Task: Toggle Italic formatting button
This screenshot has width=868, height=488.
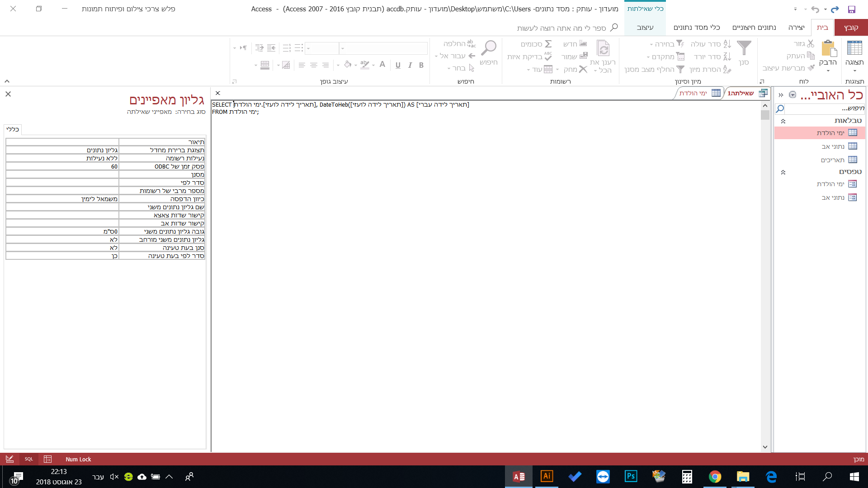Action: 410,65
